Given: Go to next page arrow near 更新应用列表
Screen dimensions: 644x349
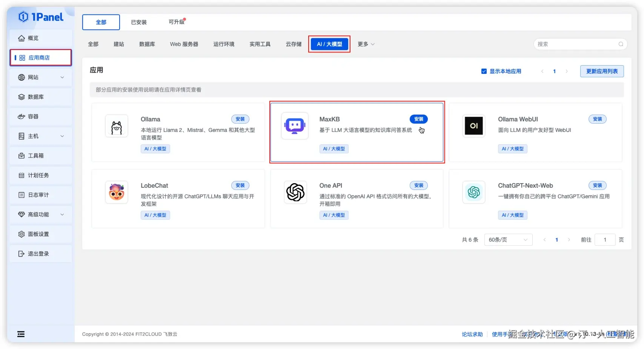Looking at the screenshot, I should point(566,71).
